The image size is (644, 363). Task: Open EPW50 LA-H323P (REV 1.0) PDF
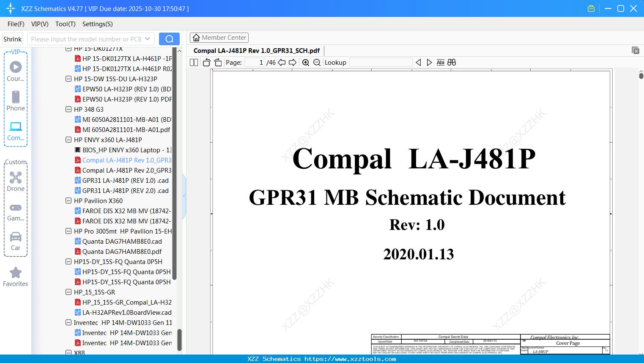pyautogui.click(x=123, y=99)
